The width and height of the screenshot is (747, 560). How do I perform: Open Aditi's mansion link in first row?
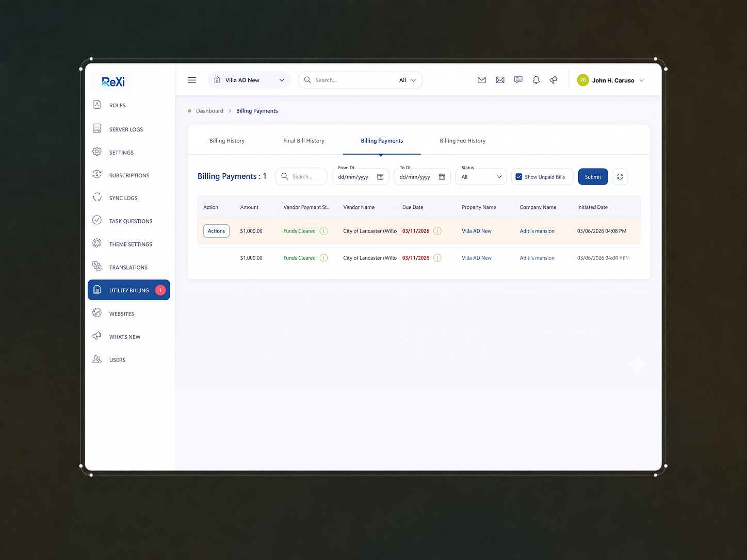tap(537, 231)
